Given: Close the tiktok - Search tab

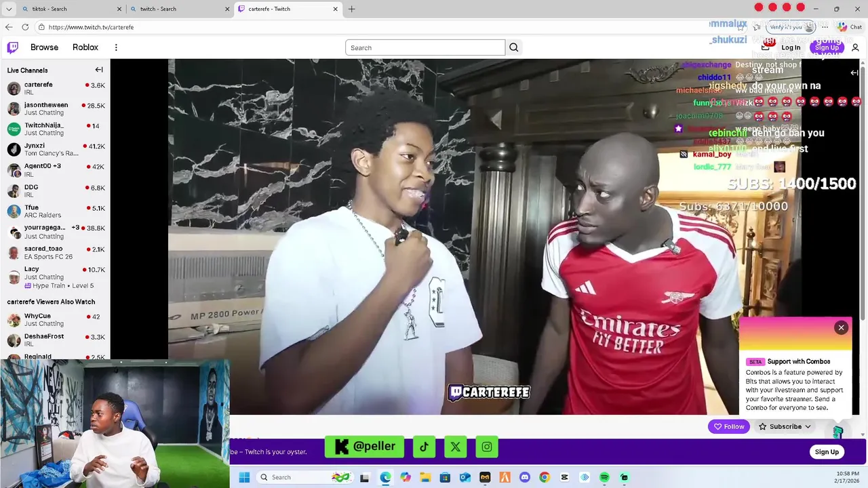Looking at the screenshot, I should 120,9.
